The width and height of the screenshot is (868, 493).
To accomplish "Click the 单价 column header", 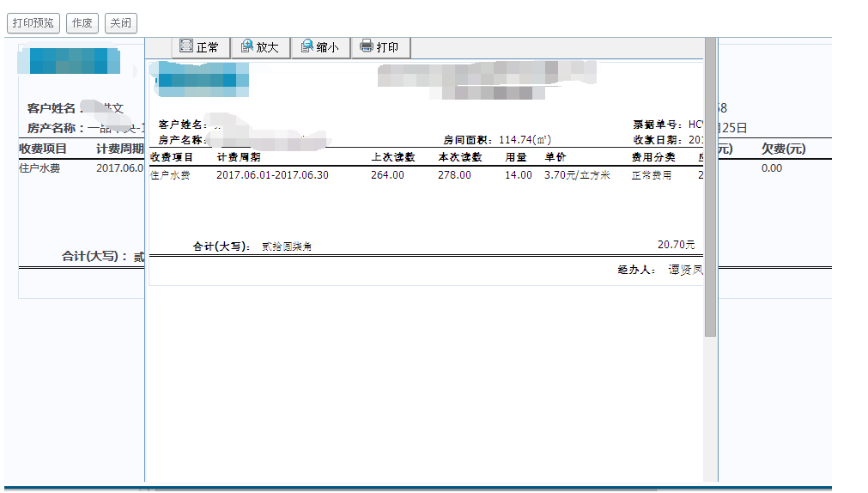I will coord(555,157).
